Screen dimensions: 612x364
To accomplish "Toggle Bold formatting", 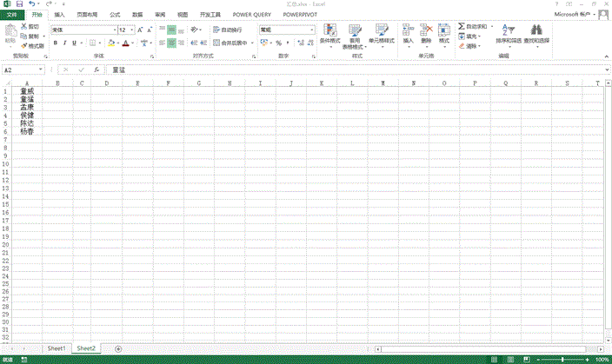I will tap(54, 43).
